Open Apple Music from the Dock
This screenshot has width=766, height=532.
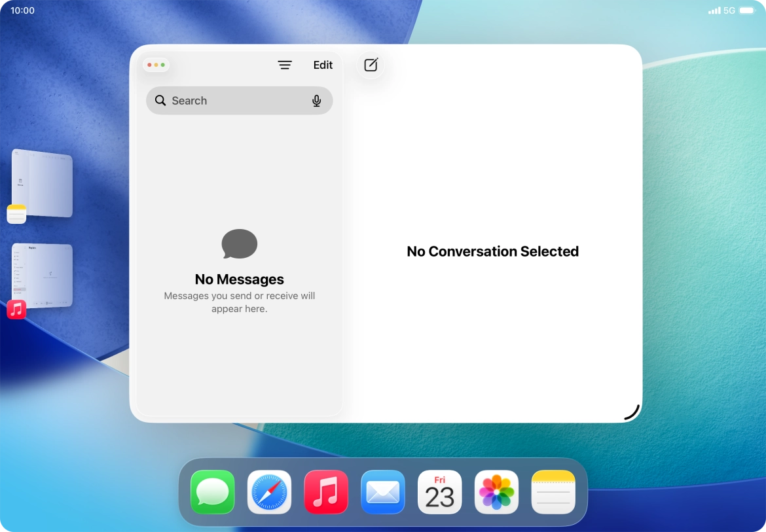click(325, 492)
